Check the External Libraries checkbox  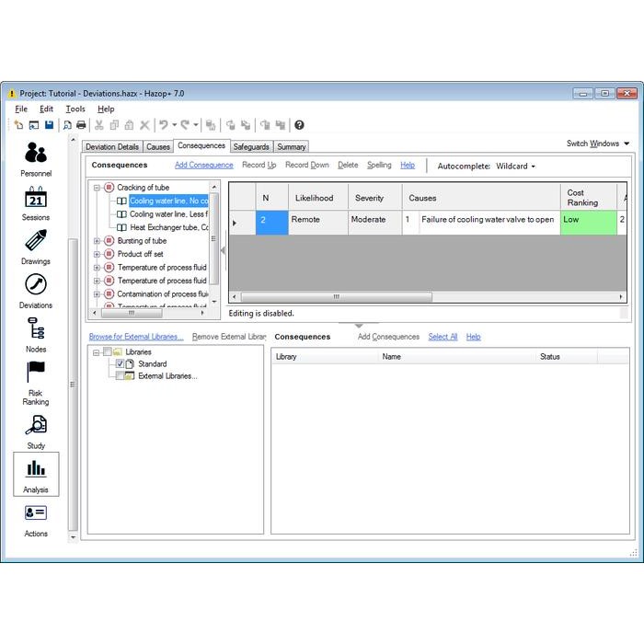pos(120,375)
